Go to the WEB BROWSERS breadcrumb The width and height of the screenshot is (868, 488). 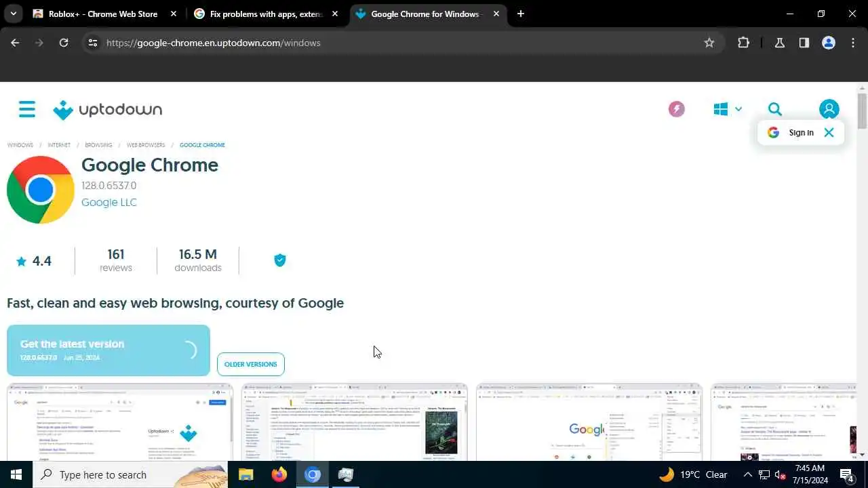(146, 145)
